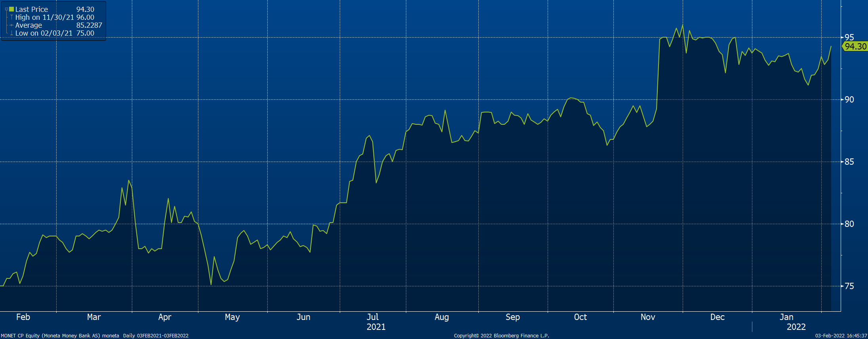Click the Feb label on time axis
The width and height of the screenshot is (868, 339).
click(x=23, y=317)
